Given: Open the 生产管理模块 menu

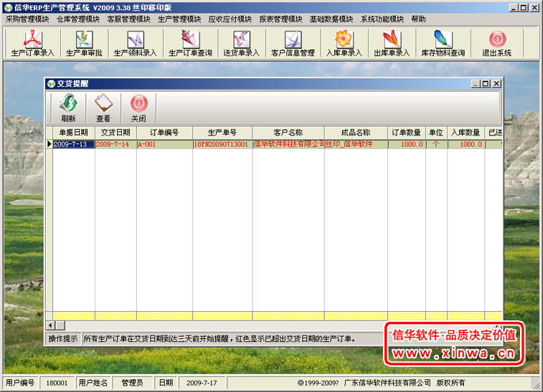Looking at the screenshot, I should (x=179, y=19).
